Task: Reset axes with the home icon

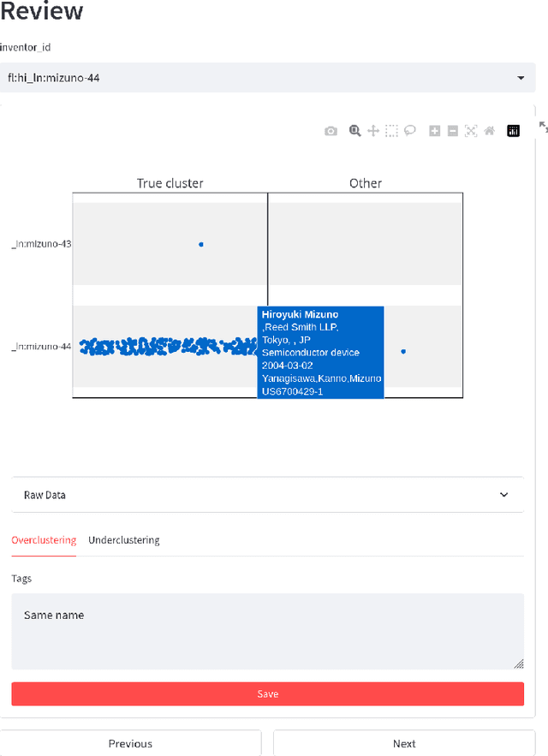Action: (490, 131)
